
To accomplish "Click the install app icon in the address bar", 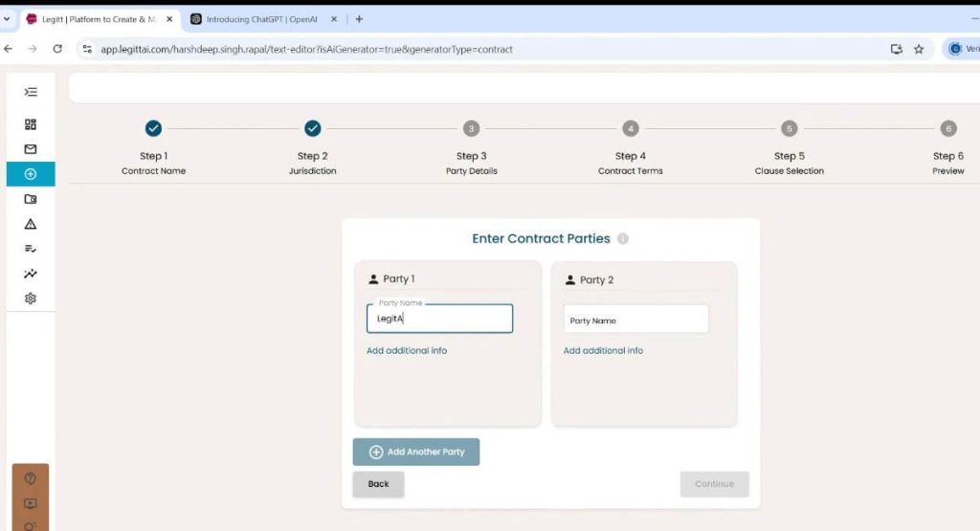I will (896, 49).
